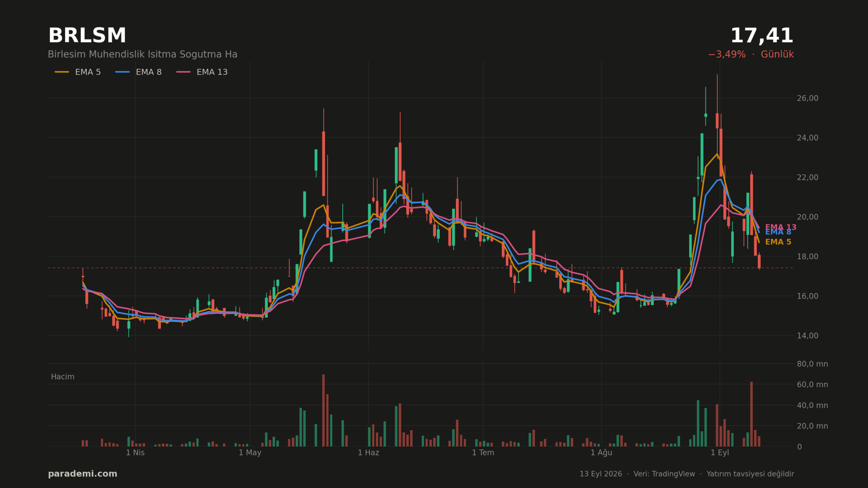The height and width of the screenshot is (488, 868).
Task: Click the 40,0 mn volume axis label
Action: pos(813,406)
